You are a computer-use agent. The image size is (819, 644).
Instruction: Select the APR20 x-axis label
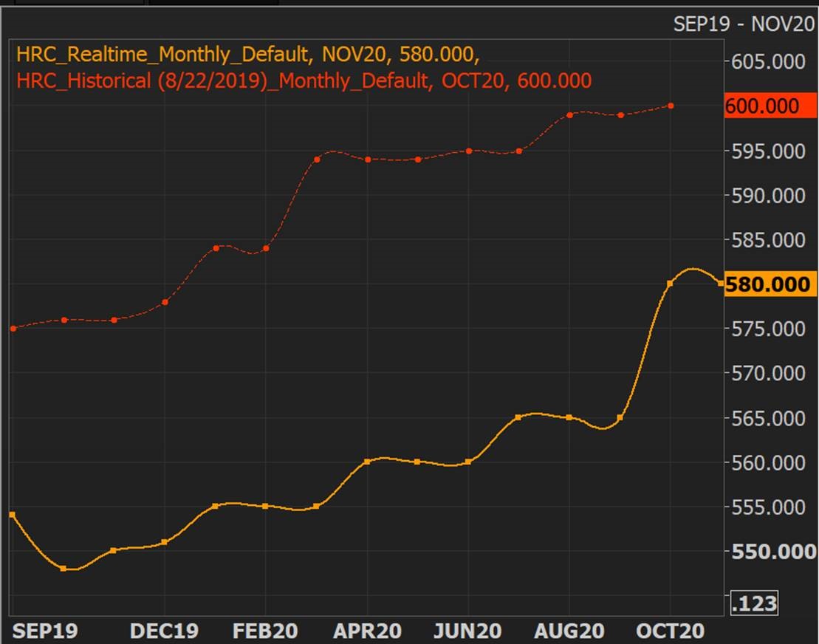[x=367, y=631]
